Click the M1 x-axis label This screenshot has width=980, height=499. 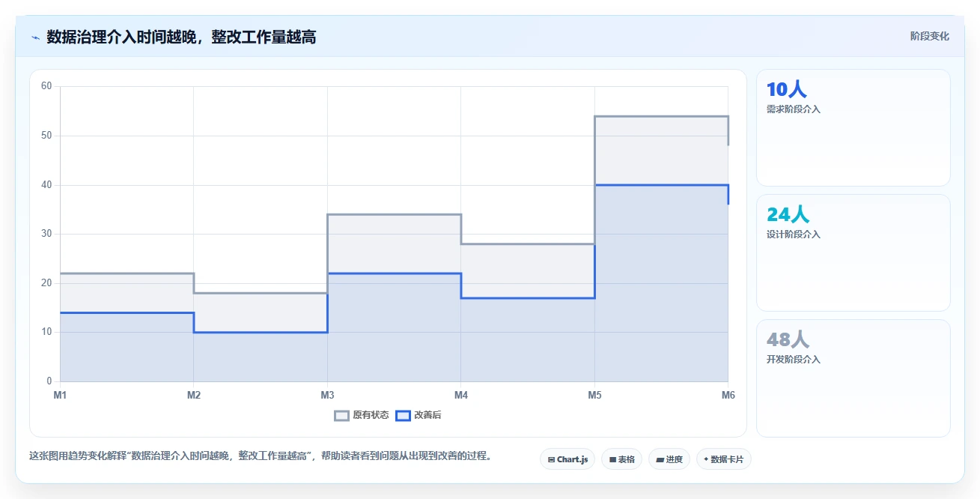click(60, 395)
